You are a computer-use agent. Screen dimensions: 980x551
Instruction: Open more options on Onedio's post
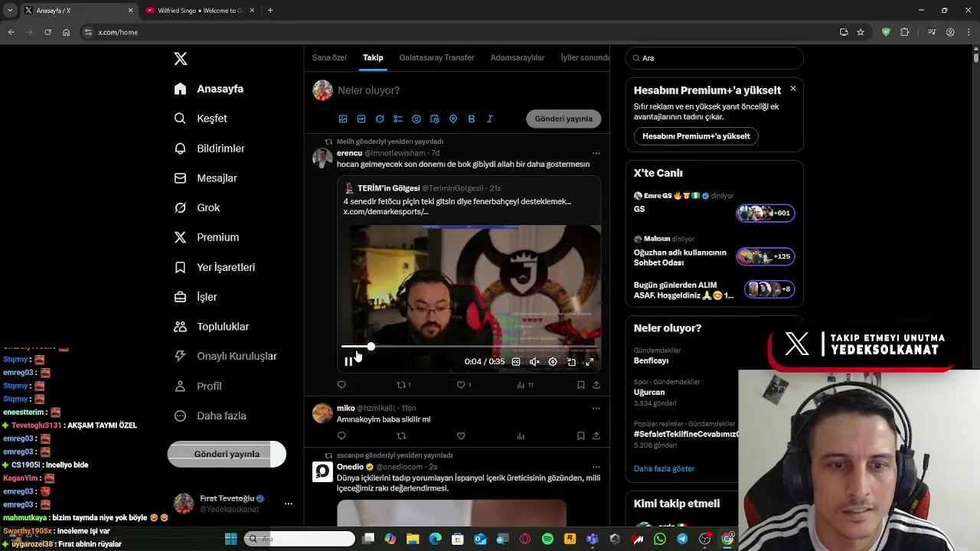596,467
